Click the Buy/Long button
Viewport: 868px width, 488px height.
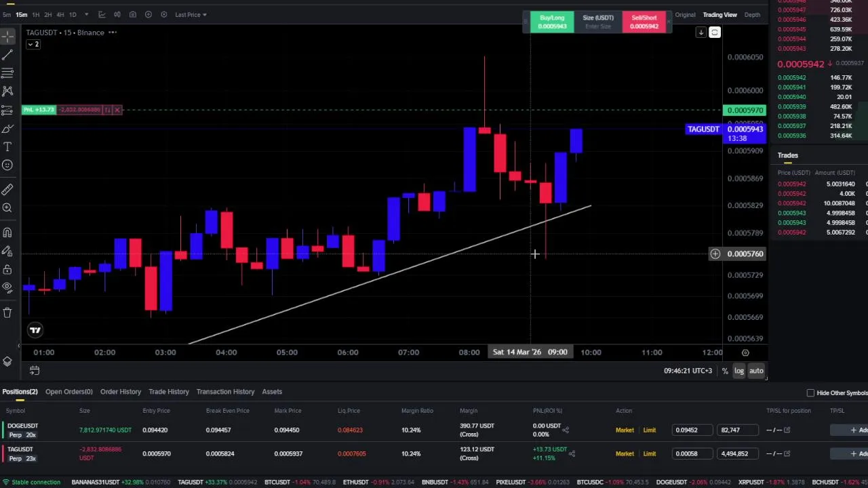(552, 22)
